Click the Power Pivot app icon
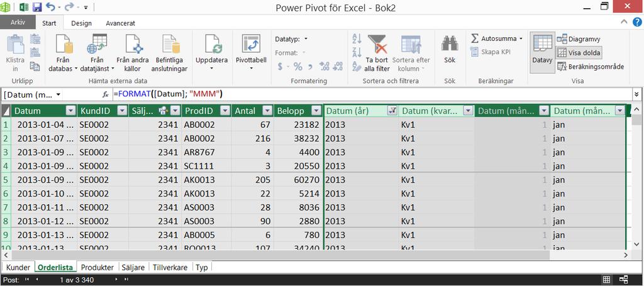644x286 pixels. 6,7
